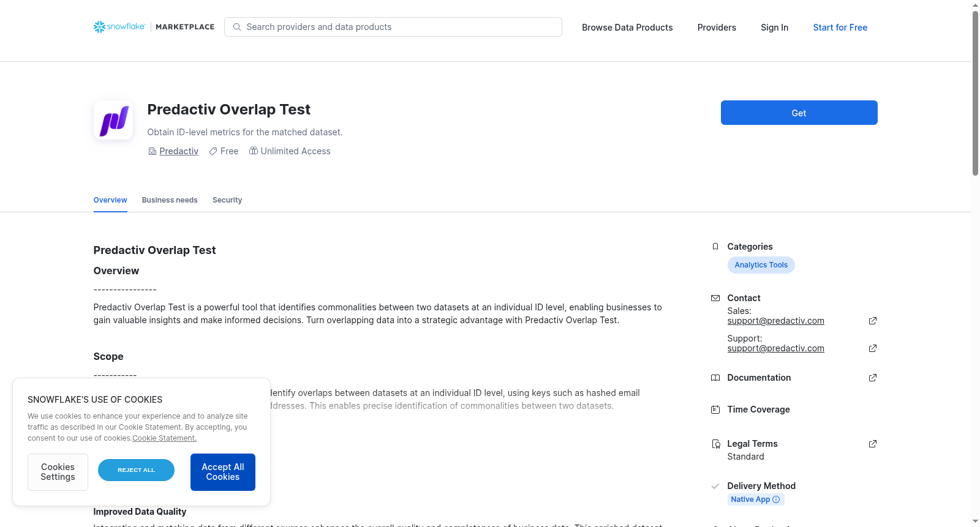Open the Predactiv provider link

tap(179, 151)
